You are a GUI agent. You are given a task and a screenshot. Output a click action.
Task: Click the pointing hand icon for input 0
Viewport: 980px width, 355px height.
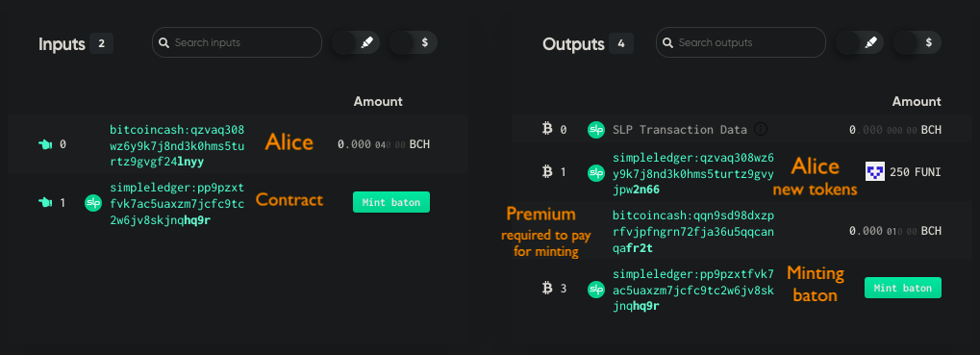tap(45, 144)
